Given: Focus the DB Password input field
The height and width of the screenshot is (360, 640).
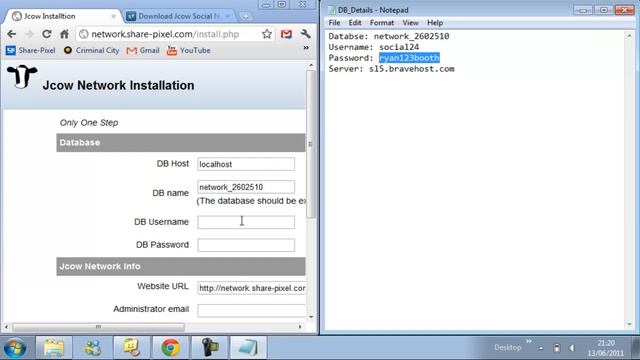Looking at the screenshot, I should 246,245.
